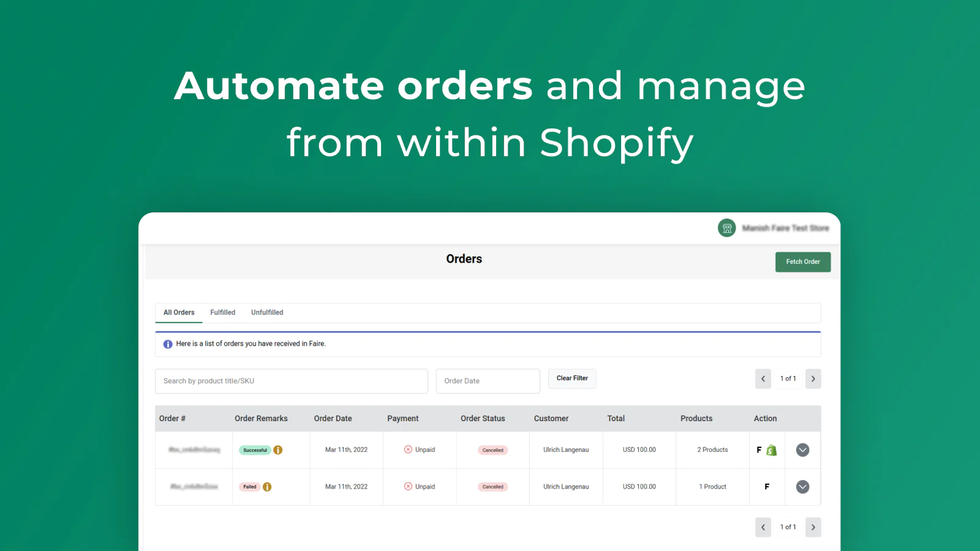980x551 pixels.
Task: Click the bottom '1 of 1' page indicator
Action: coord(788,527)
